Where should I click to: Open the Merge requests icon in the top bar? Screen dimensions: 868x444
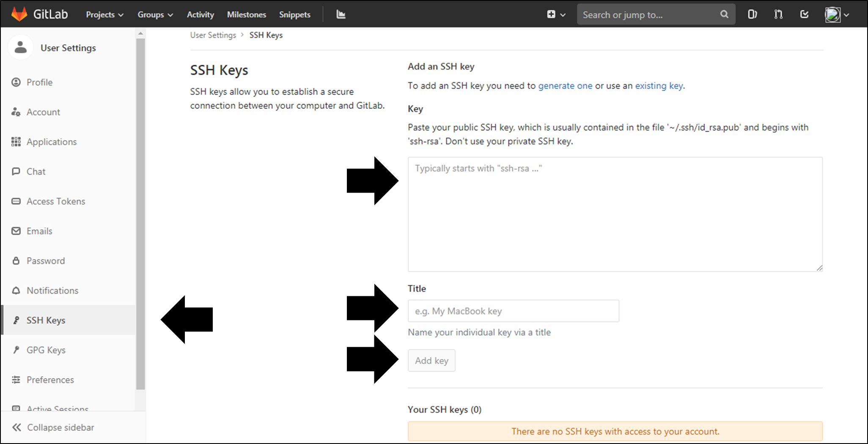coord(778,14)
